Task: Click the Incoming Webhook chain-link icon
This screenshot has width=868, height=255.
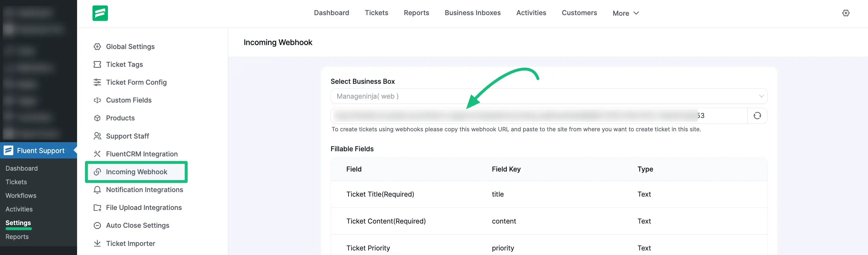Action: click(97, 172)
